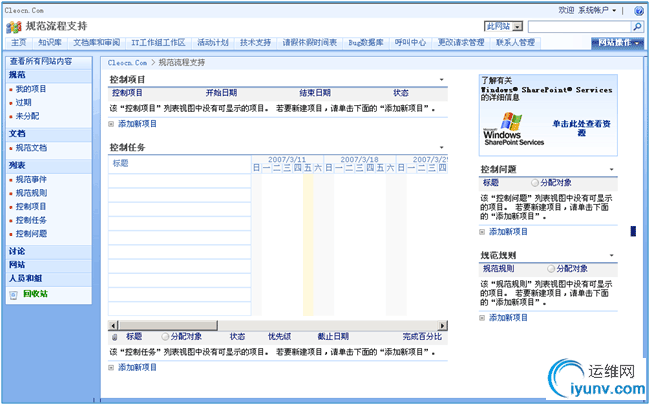This screenshot has height=405, width=651.
Task: Click the plus icon beside 添加新项目 under 规范规则
Action: tap(482, 318)
